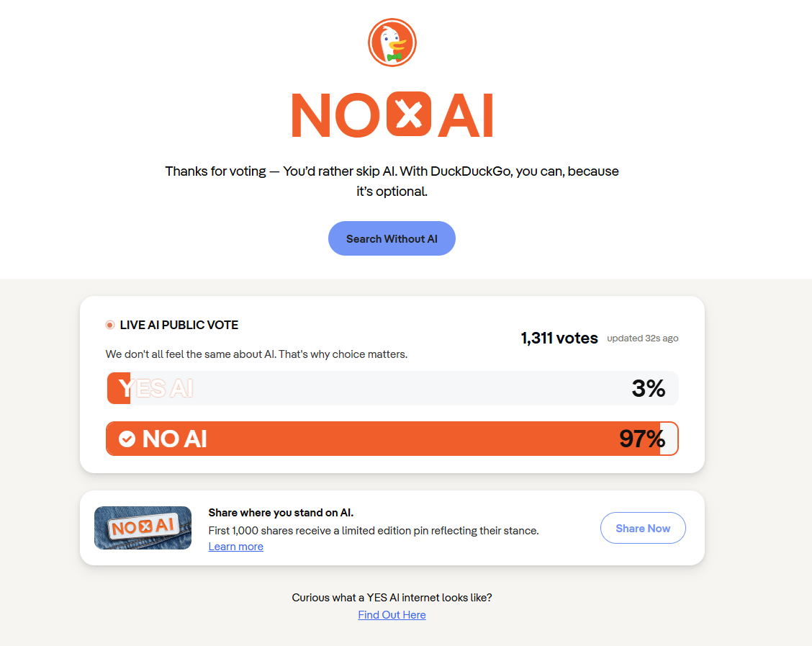Follow the Find Out Here link
Screen dimensions: 812x646
click(392, 615)
